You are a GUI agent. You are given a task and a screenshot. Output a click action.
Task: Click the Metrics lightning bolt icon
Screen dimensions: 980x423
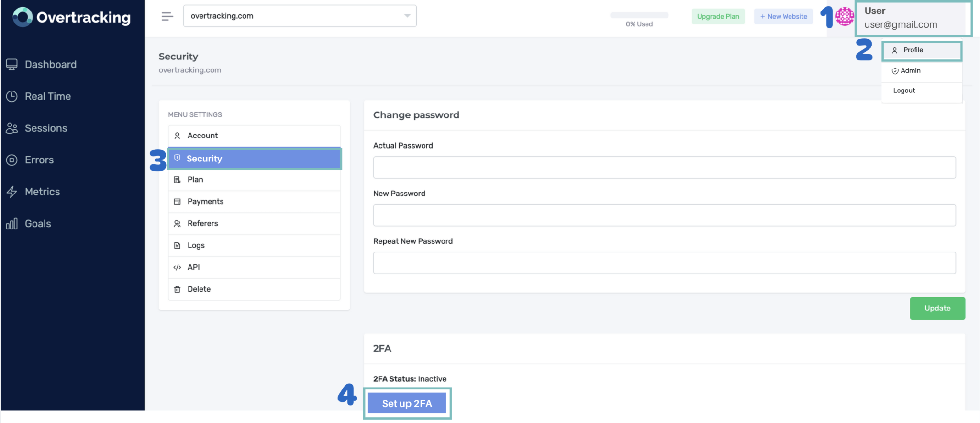(12, 192)
